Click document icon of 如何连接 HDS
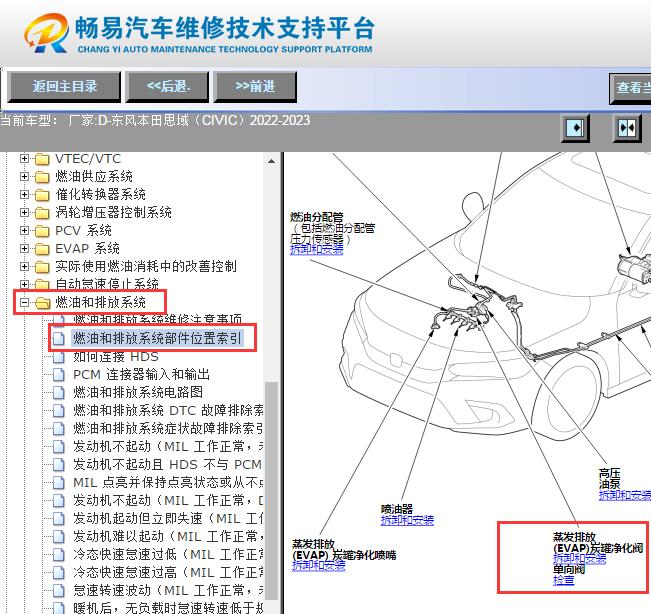The width and height of the screenshot is (651, 614). click(x=59, y=357)
